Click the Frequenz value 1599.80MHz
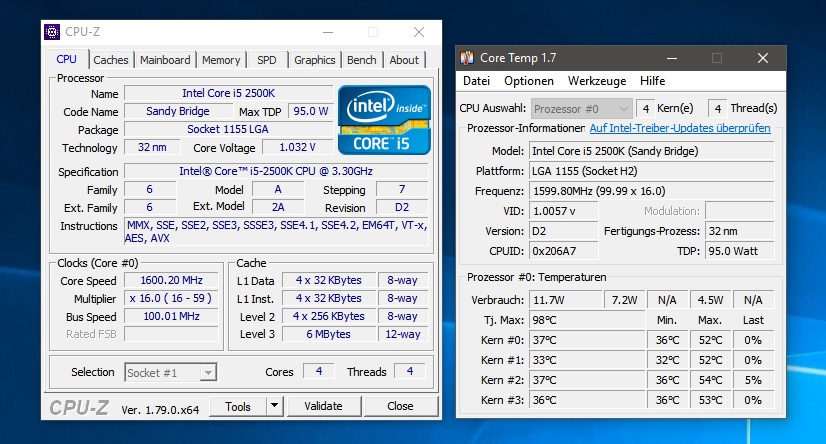 652,191
